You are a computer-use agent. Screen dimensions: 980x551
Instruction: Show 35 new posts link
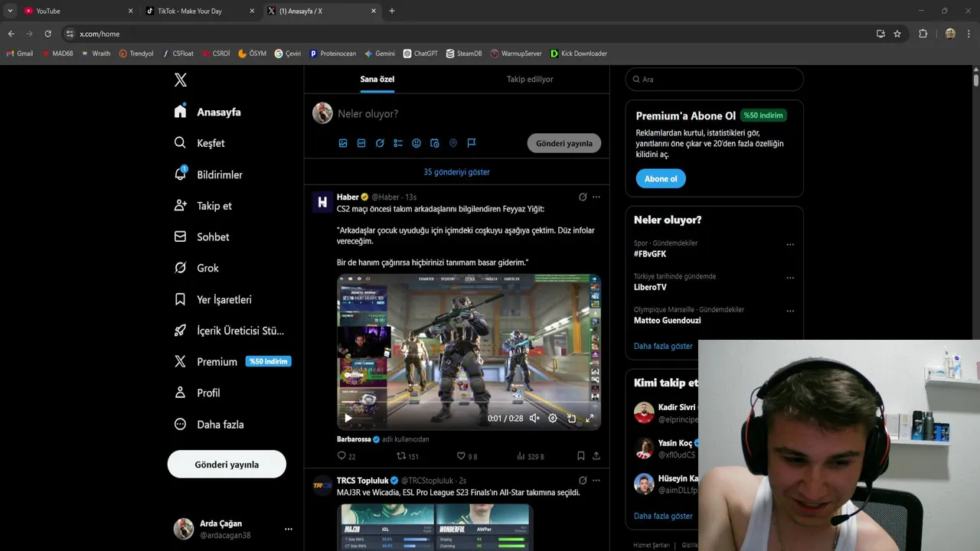[456, 172]
